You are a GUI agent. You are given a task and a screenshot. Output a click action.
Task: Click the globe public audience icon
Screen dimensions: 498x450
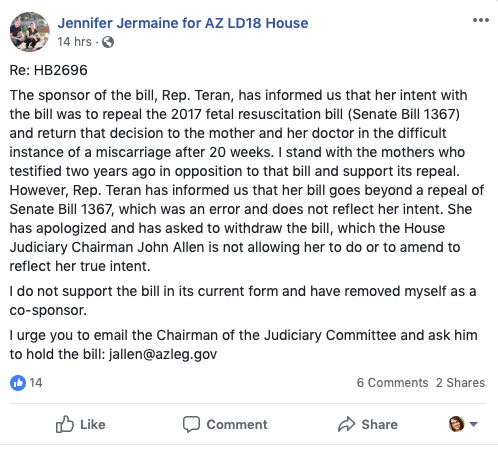pos(108,42)
